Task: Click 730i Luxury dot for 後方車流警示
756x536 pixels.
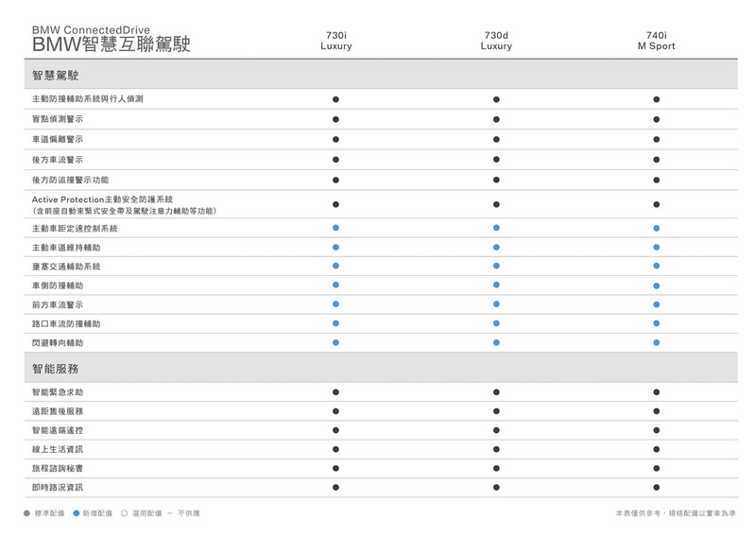Action: (x=335, y=160)
